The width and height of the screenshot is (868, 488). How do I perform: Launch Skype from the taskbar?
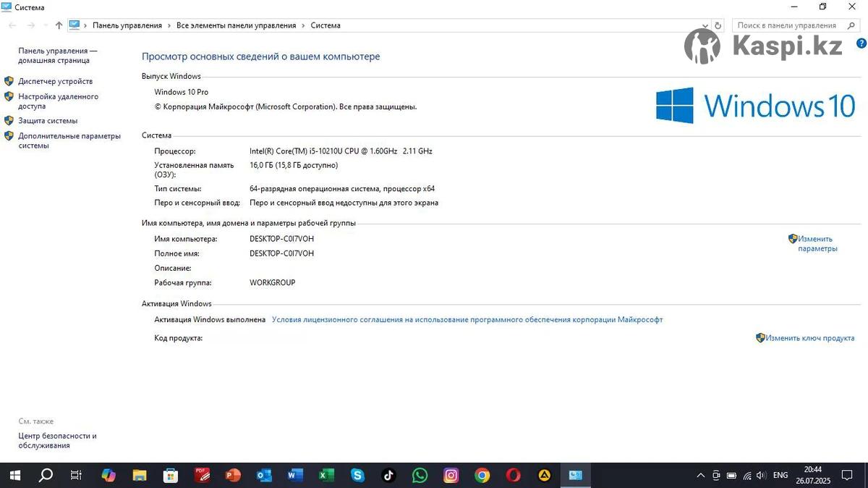[x=357, y=476]
